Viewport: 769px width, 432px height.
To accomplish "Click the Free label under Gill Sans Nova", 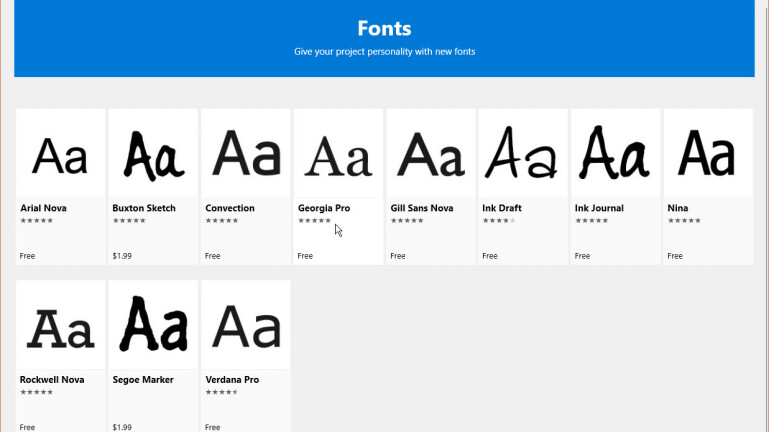I will (398, 256).
